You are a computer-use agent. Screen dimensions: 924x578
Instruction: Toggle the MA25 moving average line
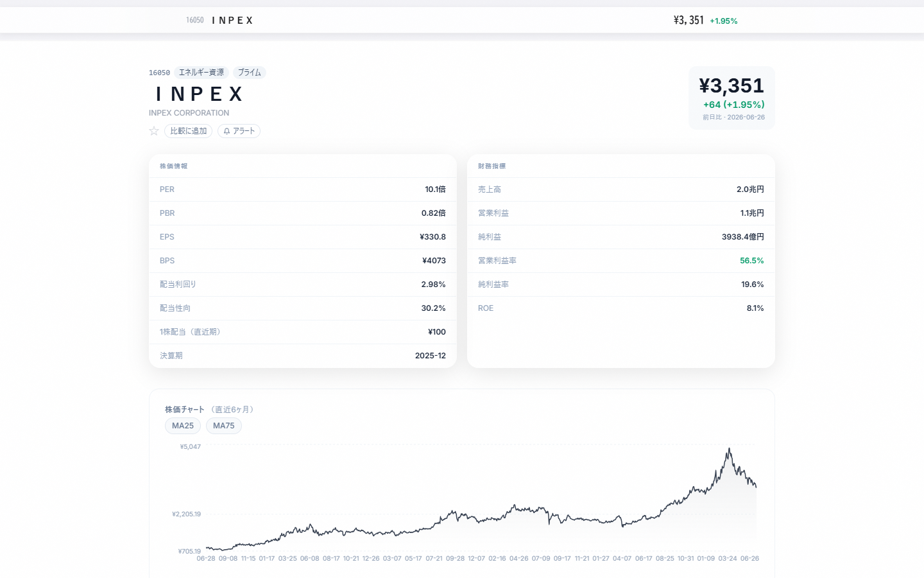[x=183, y=426]
